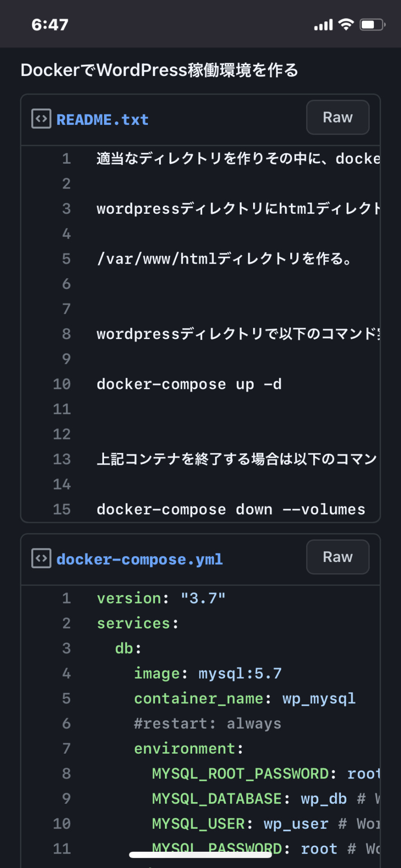Image resolution: width=401 pixels, height=868 pixels.
Task: Select line number 1 in docker-compose.yml
Action: [66, 599]
